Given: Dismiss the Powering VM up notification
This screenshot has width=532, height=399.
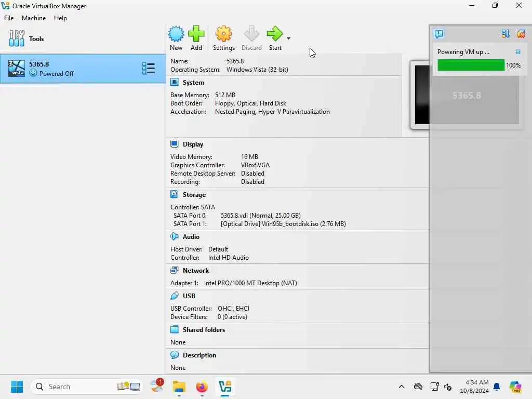Looking at the screenshot, I should click(x=518, y=51).
